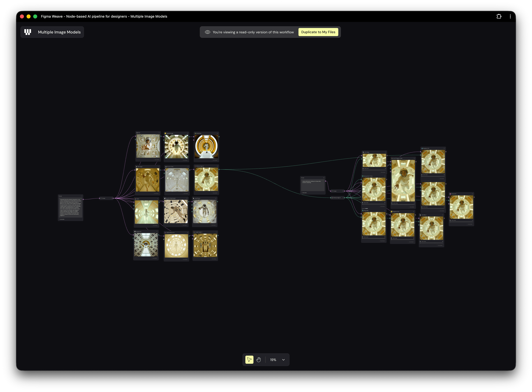Select the hand tool in the bottom toolbar

(x=258, y=360)
